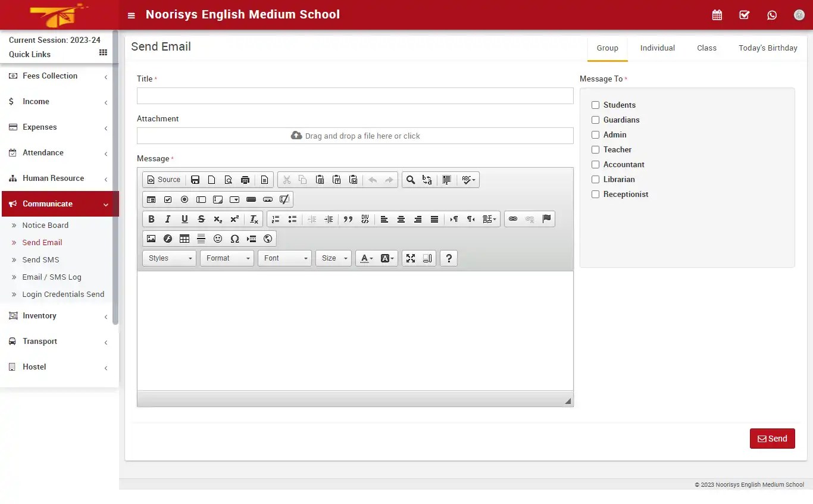Viewport: 813px width, 504px height.
Task: Open WhatsApp from the top navigation bar
Action: click(772, 15)
